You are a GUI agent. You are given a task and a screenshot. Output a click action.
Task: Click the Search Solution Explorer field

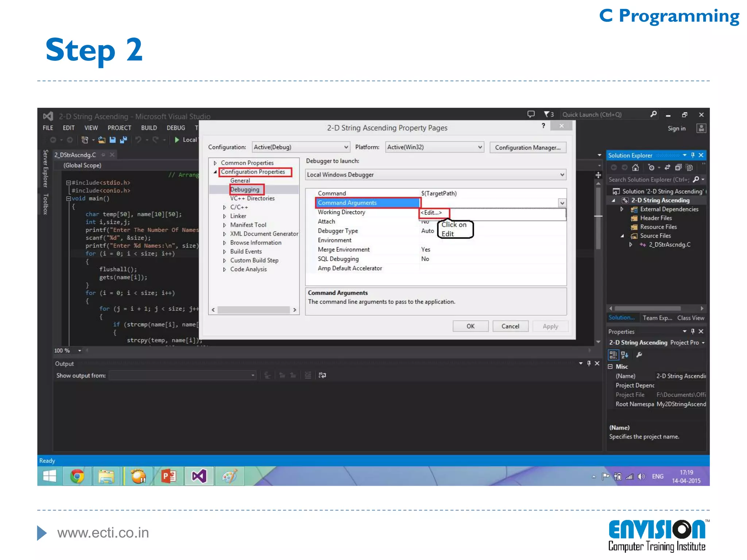pyautogui.click(x=649, y=179)
